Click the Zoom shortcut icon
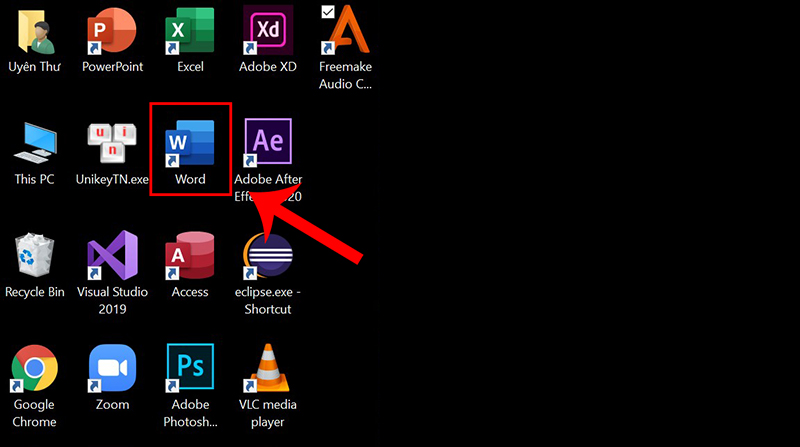The height and width of the screenshot is (447, 800). [112, 368]
